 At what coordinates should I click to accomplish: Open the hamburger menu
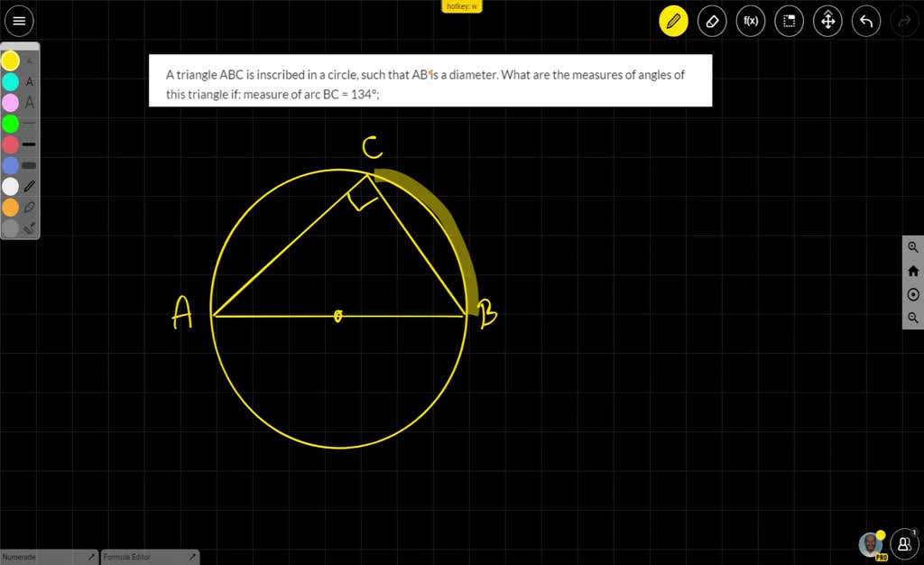pyautogui.click(x=19, y=21)
